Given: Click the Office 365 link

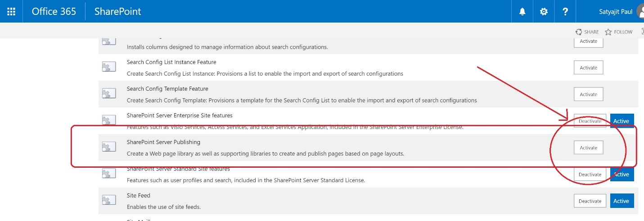Looking at the screenshot, I should point(54,11).
